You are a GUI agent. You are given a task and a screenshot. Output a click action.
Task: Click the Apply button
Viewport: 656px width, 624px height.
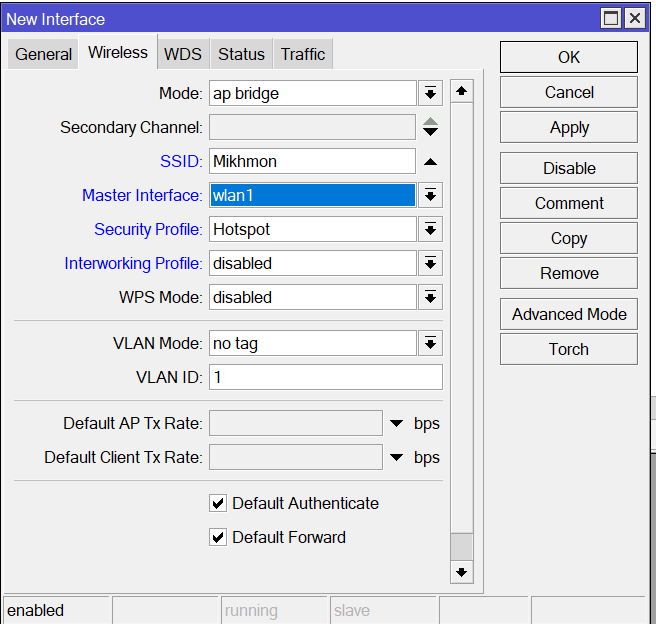point(569,127)
